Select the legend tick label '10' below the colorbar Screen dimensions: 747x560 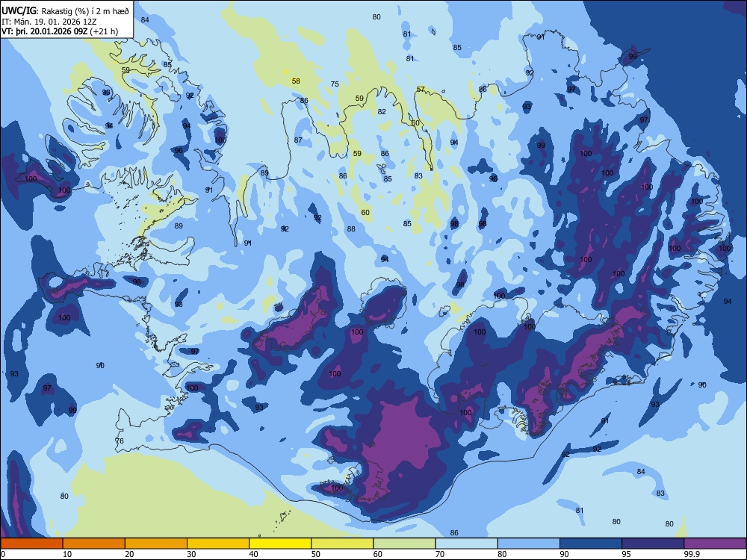click(x=67, y=554)
